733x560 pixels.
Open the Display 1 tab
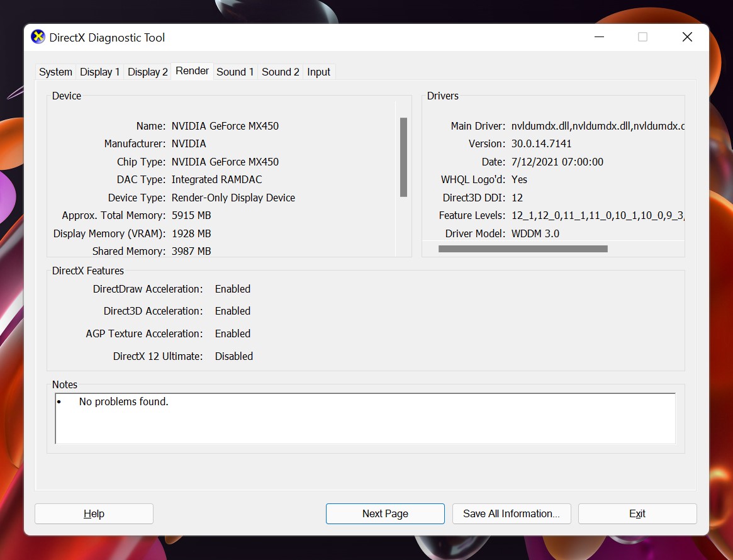point(99,72)
